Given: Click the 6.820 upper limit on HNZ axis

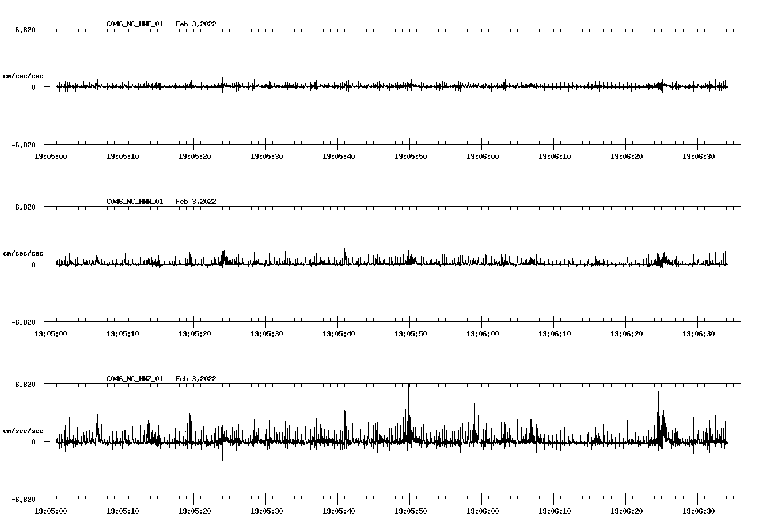Looking at the screenshot, I should pos(25,384).
